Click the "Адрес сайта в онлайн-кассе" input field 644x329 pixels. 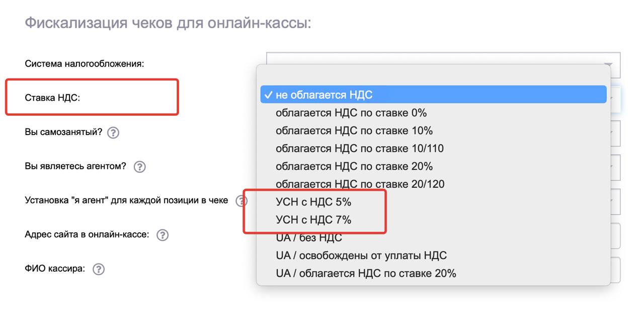tap(615, 235)
